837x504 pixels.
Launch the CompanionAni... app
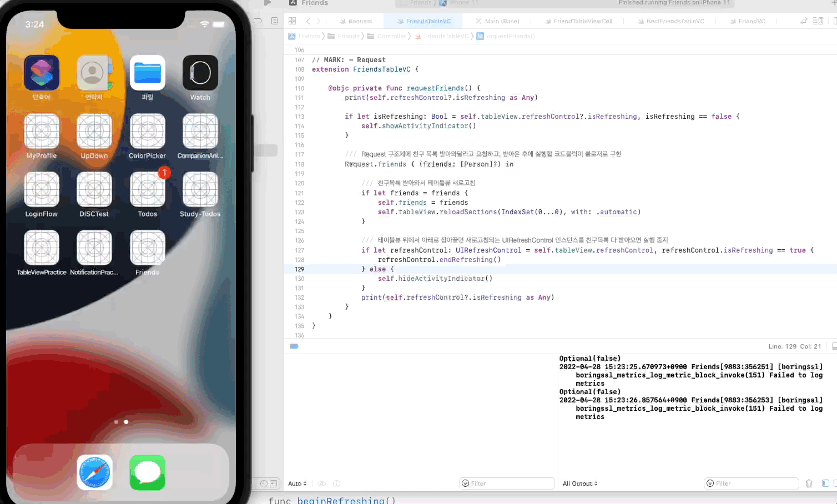click(x=200, y=131)
